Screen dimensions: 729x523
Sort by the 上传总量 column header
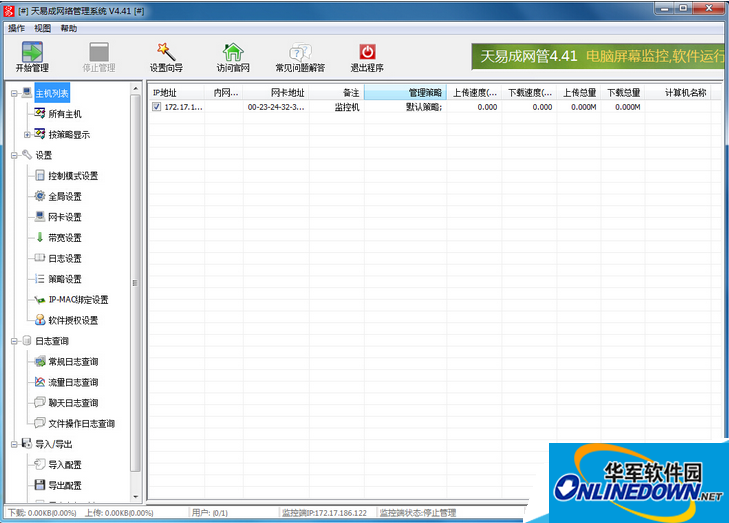click(579, 93)
